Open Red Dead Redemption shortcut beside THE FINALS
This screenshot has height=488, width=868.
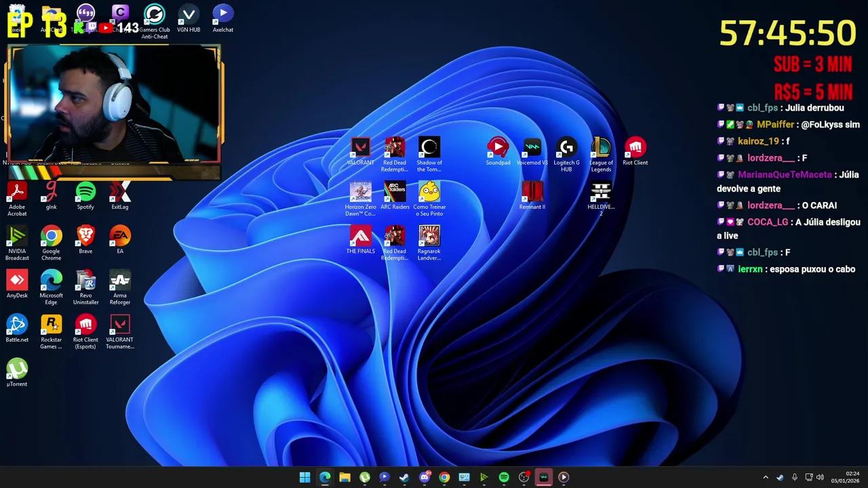pos(395,243)
